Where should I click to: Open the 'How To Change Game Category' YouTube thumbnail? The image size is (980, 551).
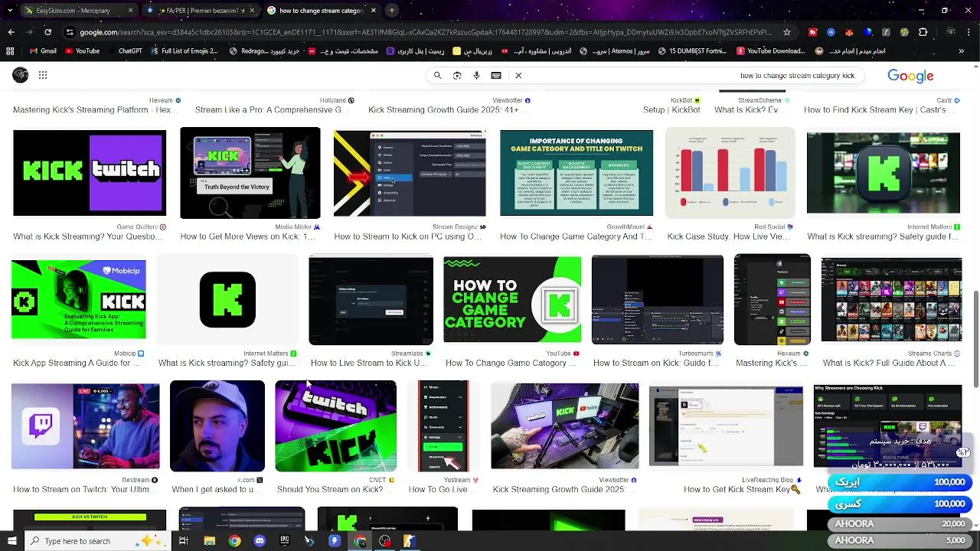click(x=512, y=299)
